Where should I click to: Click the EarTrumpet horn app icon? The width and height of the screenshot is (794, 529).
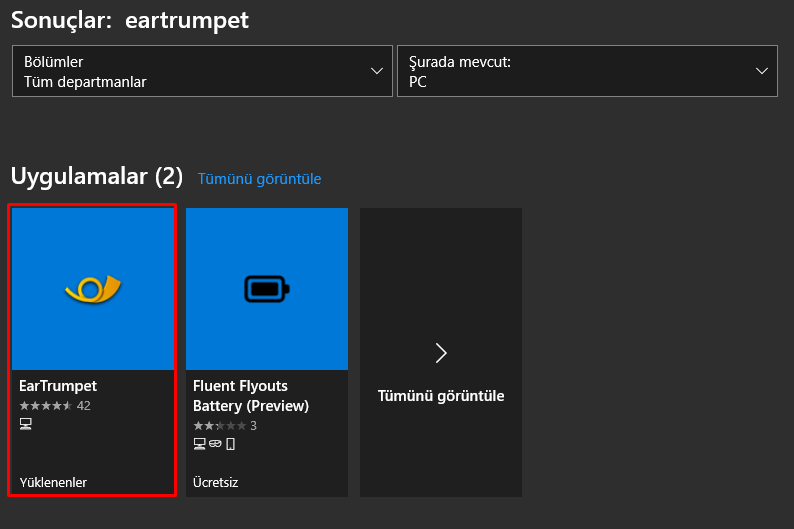pos(92,290)
